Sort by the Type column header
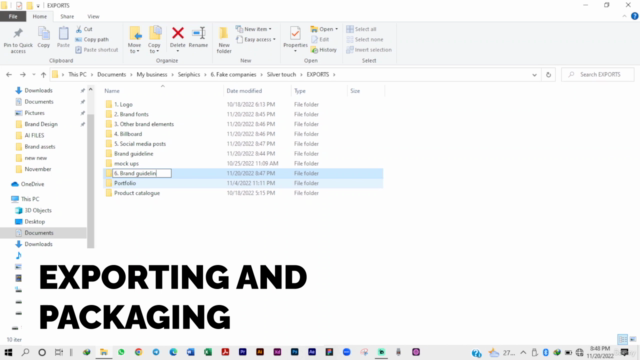640x360 pixels. (x=300, y=91)
